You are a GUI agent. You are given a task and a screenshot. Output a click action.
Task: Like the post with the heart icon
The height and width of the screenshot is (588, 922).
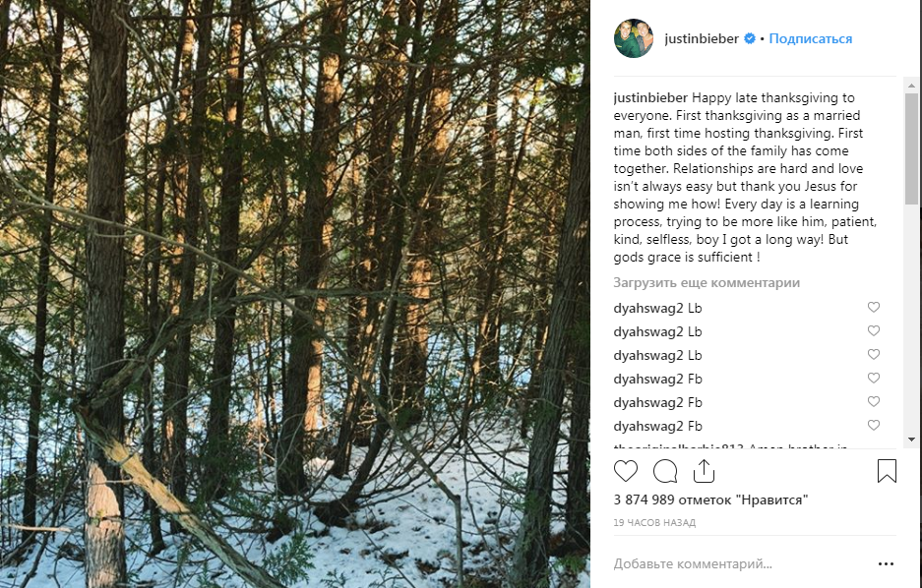click(626, 471)
